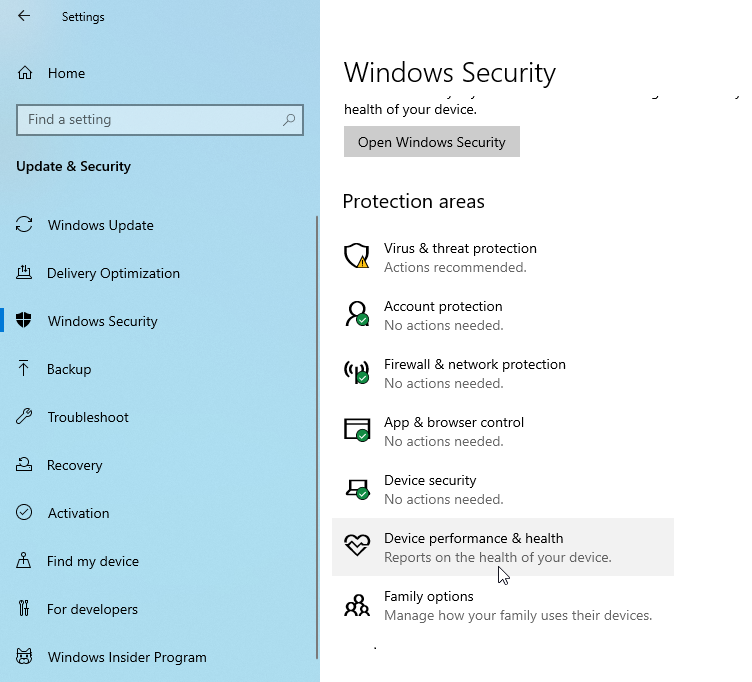752x682 pixels.
Task: Open Firewall & network protection area
Action: (503, 373)
